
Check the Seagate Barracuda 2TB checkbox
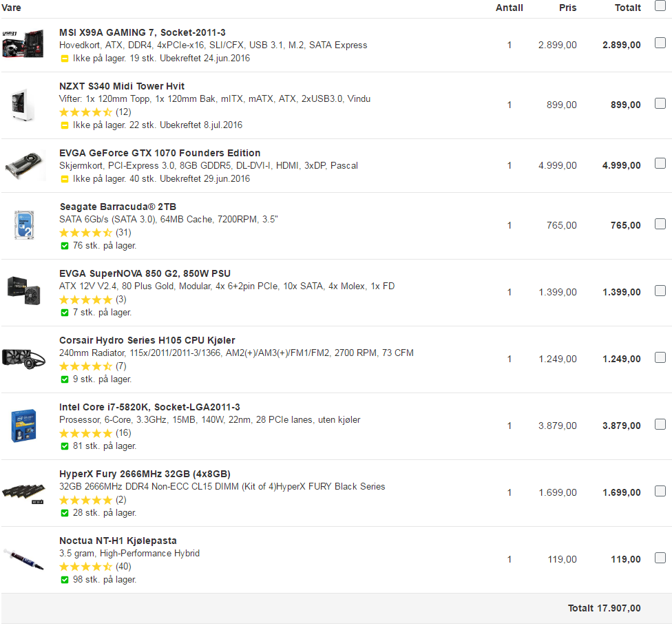pyautogui.click(x=660, y=224)
